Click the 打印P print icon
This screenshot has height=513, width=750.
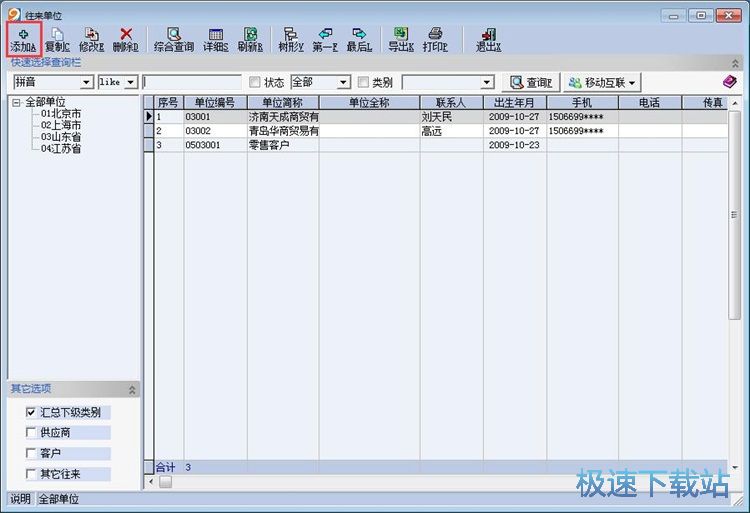click(435, 40)
